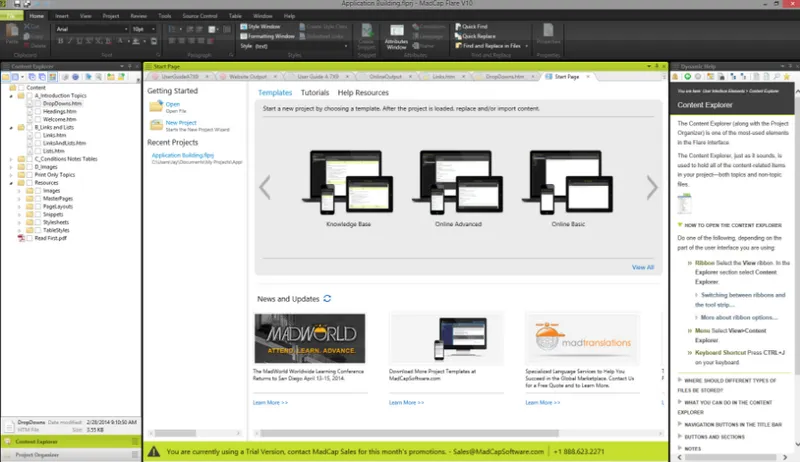Open the Attributes Window
Image resolution: width=800 pixels, height=462 pixels.
396,37
